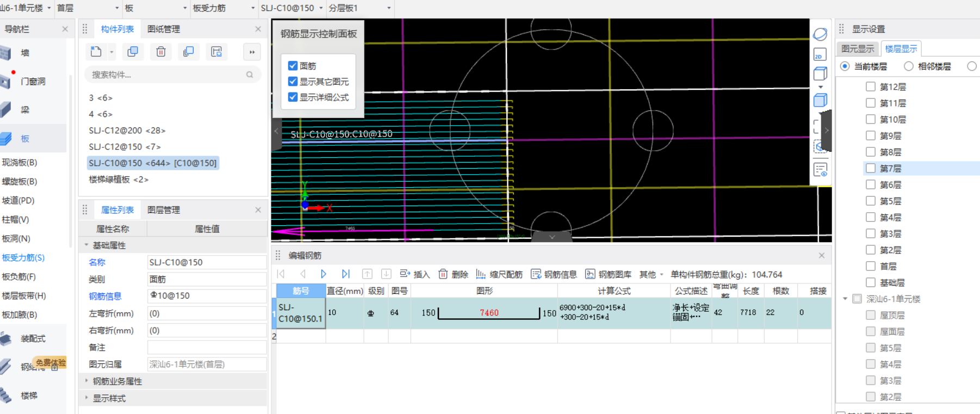The height and width of the screenshot is (414, 980).
Task: Open the 其他 dropdown in rebar toolbar
Action: tap(651, 274)
